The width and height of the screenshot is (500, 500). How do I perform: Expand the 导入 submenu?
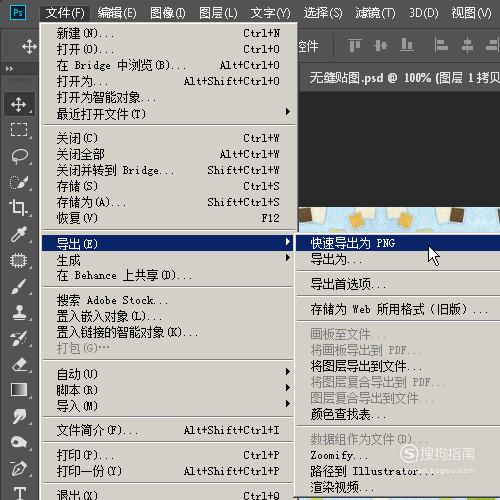(169, 406)
